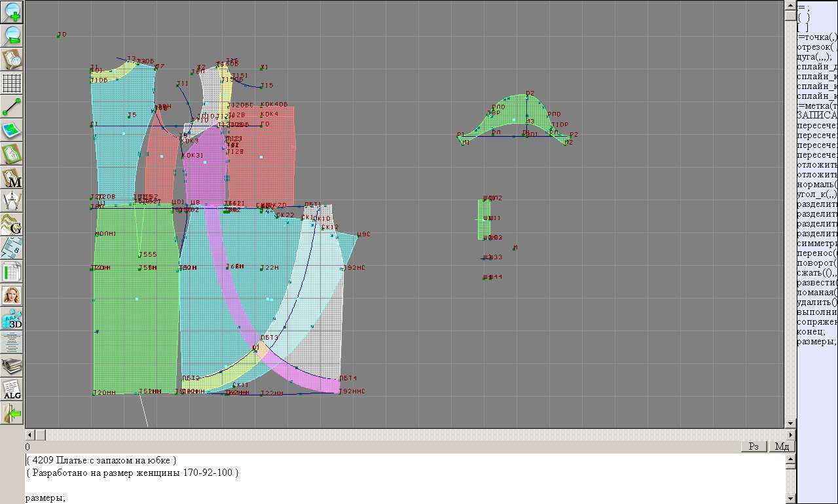Insert the 'дуга(,,,);' command from list
This screenshot has width=838, height=504.
tap(816, 56)
